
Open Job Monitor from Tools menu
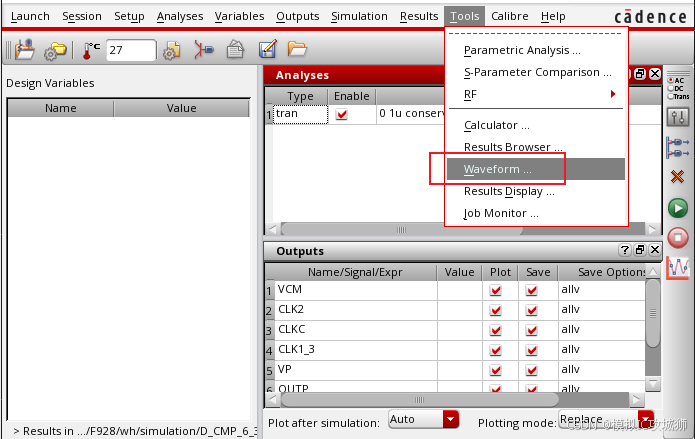[x=536, y=213]
